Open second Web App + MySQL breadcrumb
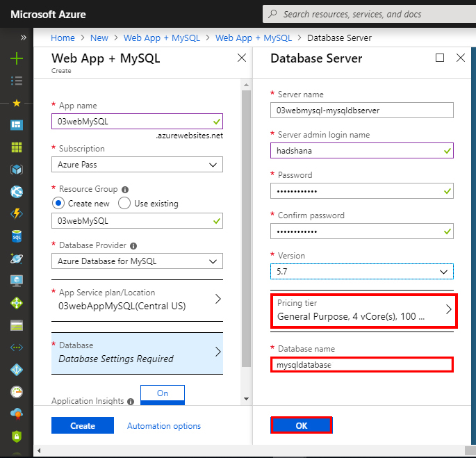The height and width of the screenshot is (458, 476). pyautogui.click(x=254, y=38)
